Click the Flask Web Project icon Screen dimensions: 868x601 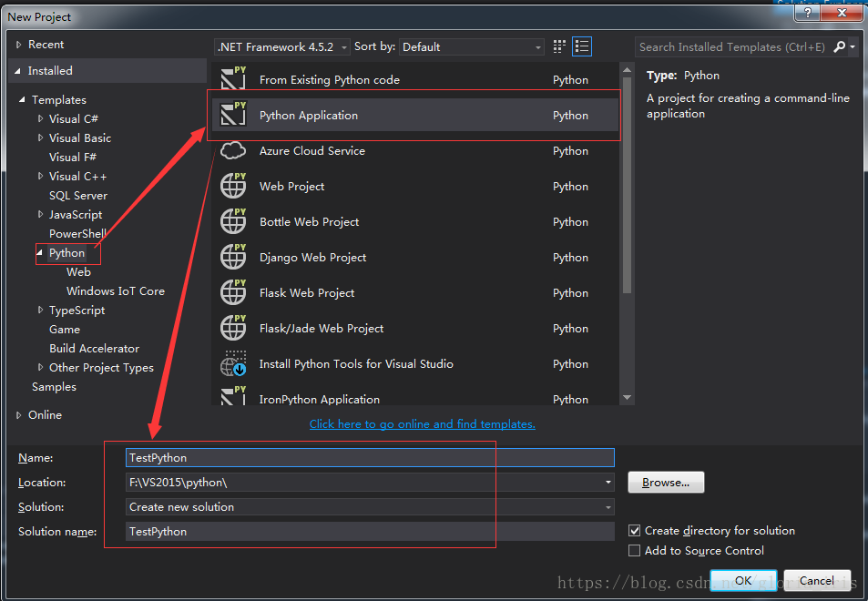pos(233,291)
